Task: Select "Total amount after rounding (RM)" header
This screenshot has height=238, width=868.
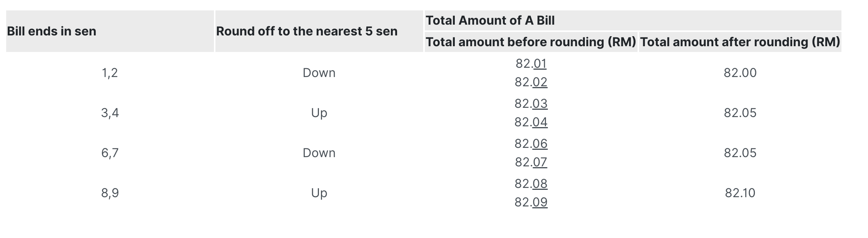Action: 739,42
